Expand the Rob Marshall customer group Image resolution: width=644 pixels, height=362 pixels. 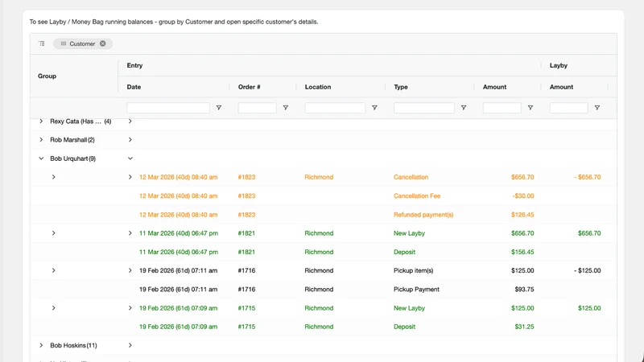tap(41, 139)
